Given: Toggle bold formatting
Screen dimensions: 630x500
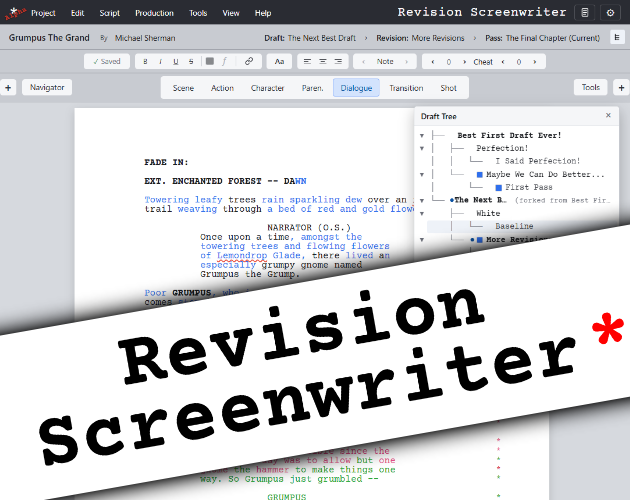Looking at the screenshot, I should [x=145, y=61].
